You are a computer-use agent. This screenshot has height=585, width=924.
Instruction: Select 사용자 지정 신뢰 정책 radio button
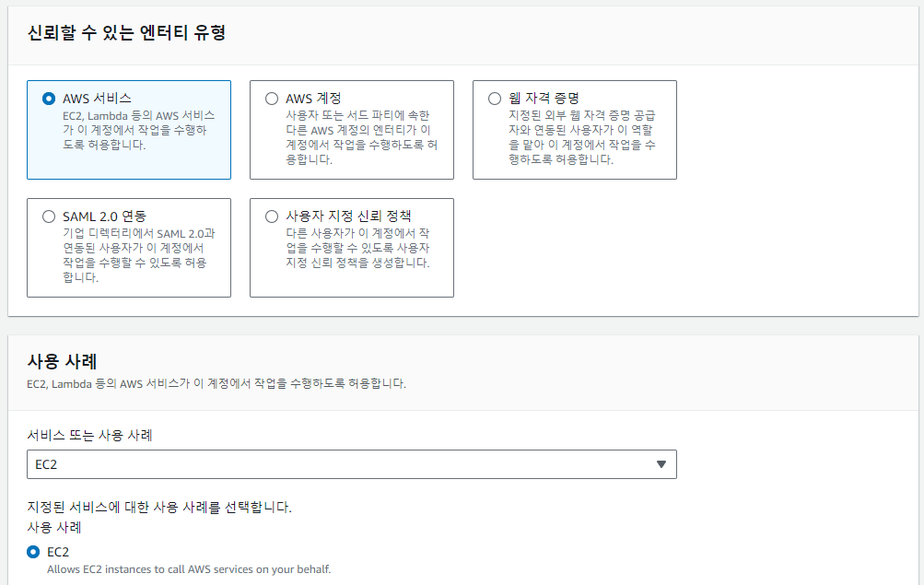pyautogui.click(x=272, y=216)
